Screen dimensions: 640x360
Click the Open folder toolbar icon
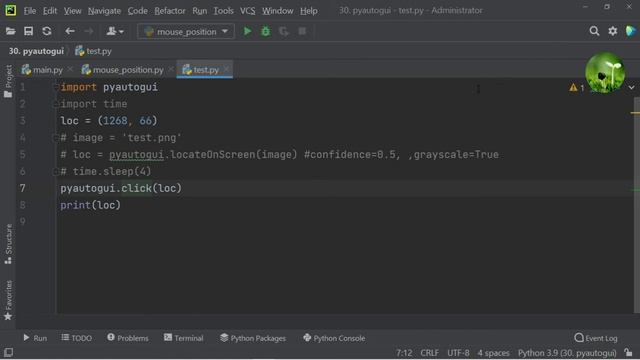tap(11, 31)
